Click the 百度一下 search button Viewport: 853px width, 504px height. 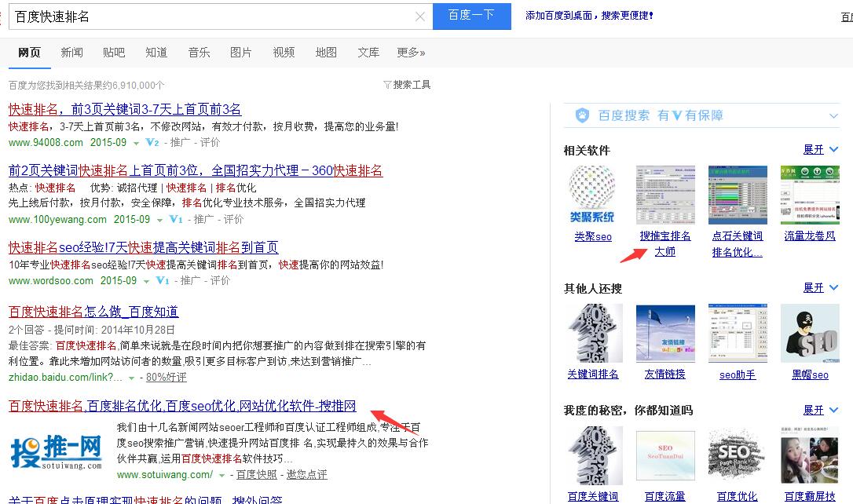pos(471,16)
